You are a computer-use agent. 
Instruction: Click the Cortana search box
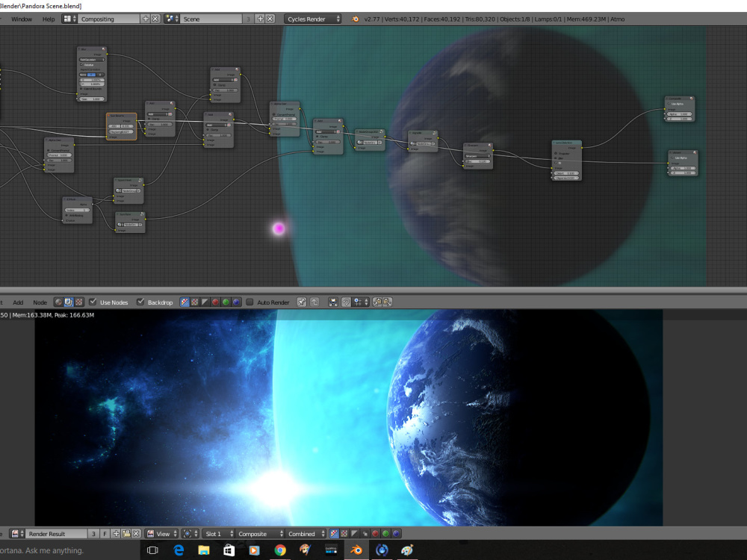coord(69,550)
